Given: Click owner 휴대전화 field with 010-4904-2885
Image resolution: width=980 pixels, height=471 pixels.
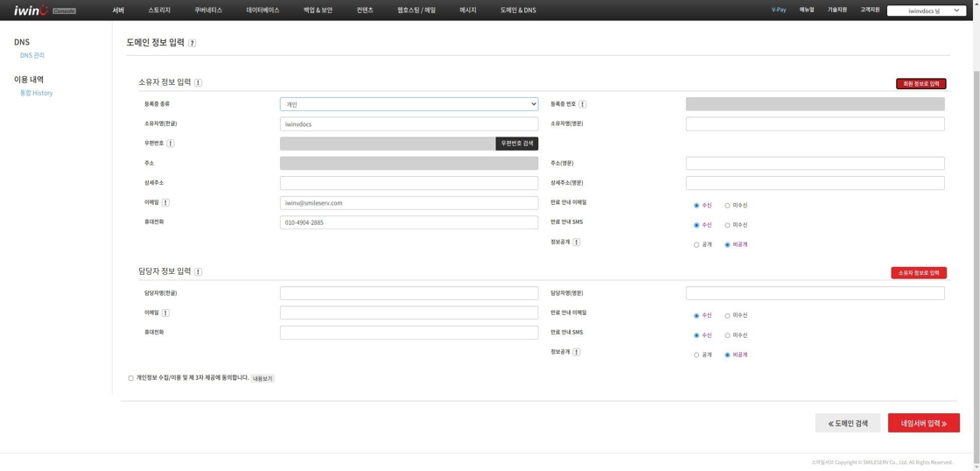Looking at the screenshot, I should 409,222.
